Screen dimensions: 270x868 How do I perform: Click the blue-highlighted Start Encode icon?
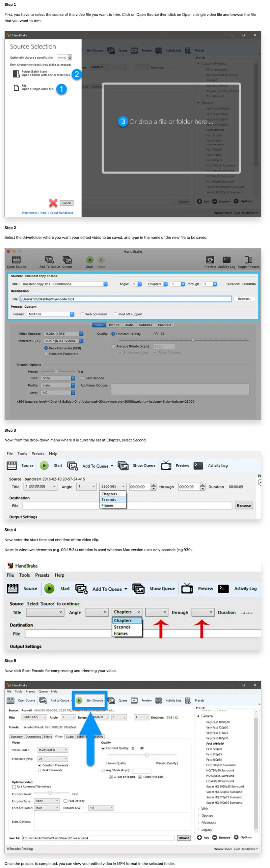(x=79, y=700)
